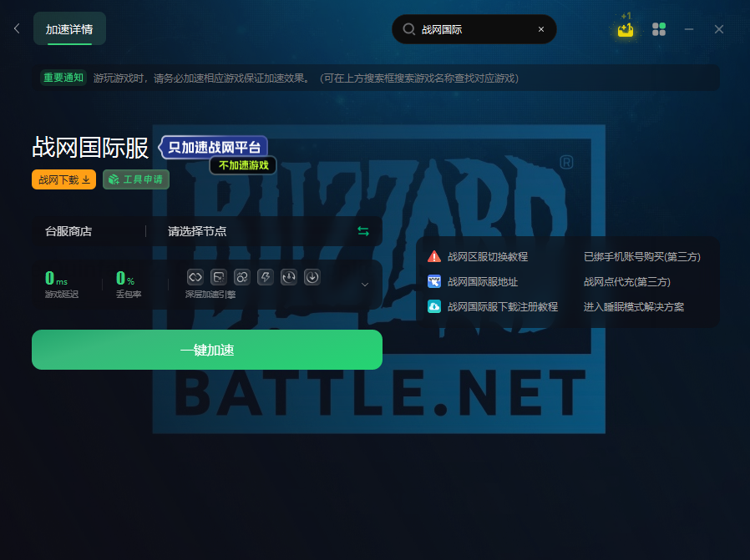Screen dimensions: 750x560
Task: Click the 只加速战网平台 label tag
Action: [213, 147]
